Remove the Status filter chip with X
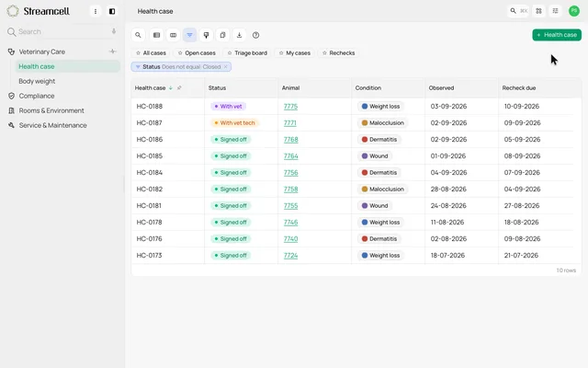The width and height of the screenshot is (588, 368). [x=225, y=67]
